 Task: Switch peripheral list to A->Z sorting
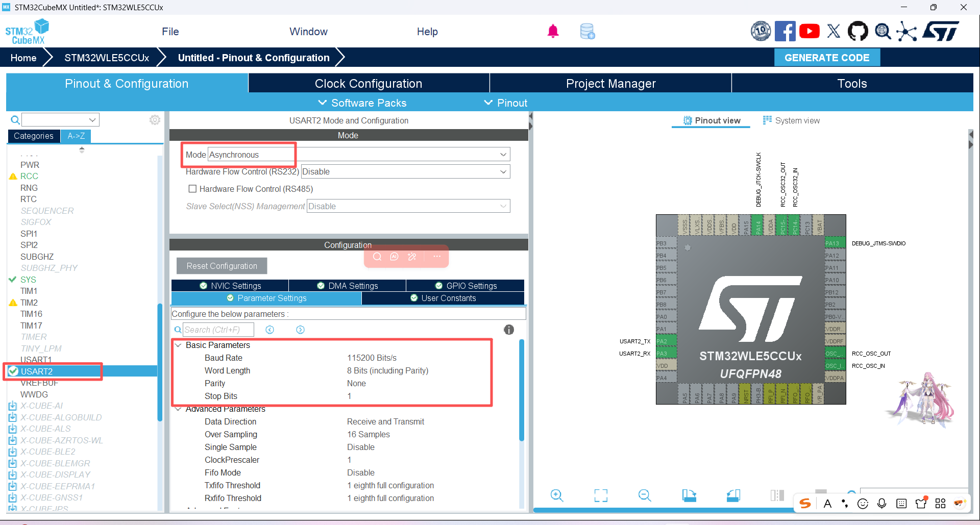pos(76,136)
